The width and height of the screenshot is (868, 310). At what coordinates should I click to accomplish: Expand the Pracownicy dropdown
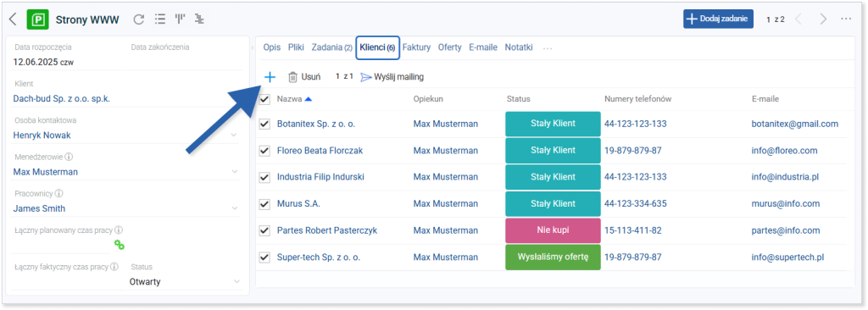tap(234, 208)
